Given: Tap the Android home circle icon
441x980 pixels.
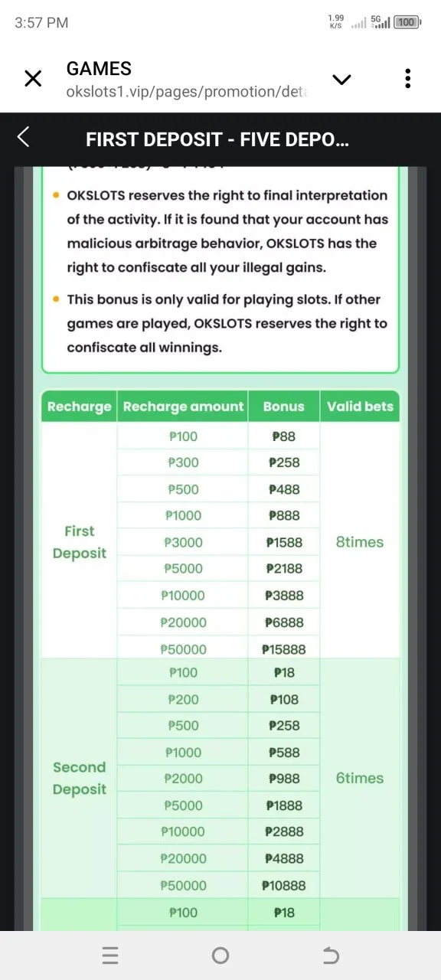Looking at the screenshot, I should click(220, 955).
